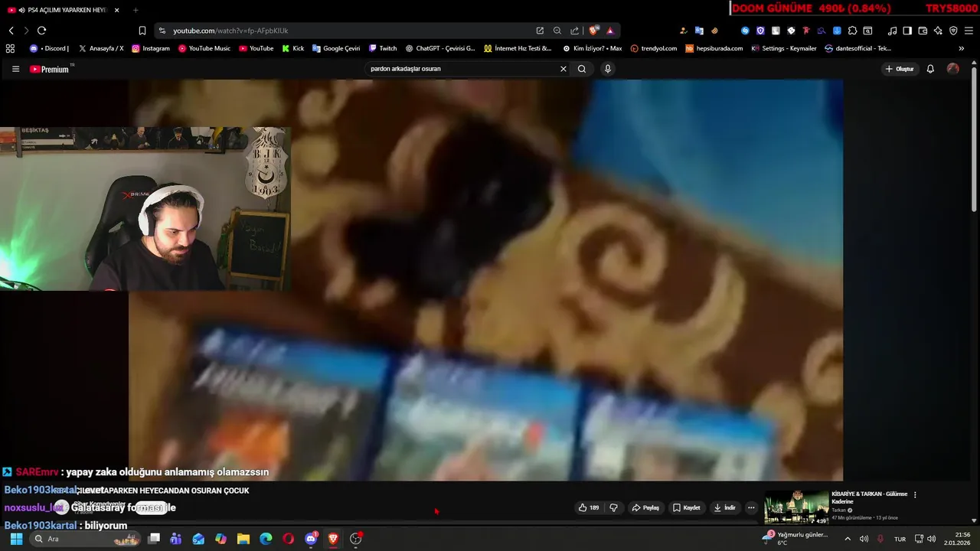Switch the TUR keyboard language indicator
This screenshot has height=551, width=980.
point(900,539)
